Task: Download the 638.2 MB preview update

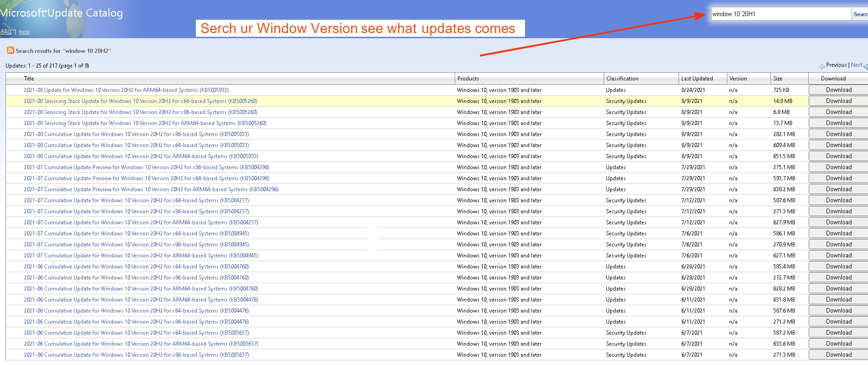Action: pos(839,189)
